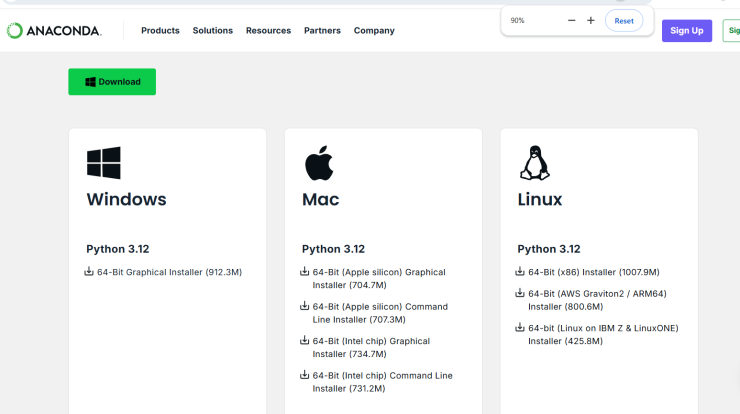Screen dimensions: 740x414
Task: Download Mac Apple silicon Command Line Installer (707.3M)
Action: point(380,313)
